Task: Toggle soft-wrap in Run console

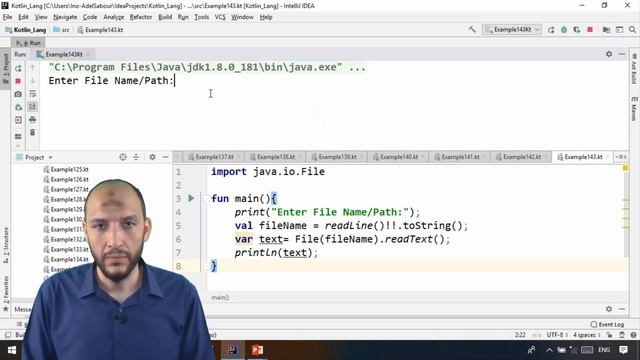Action: [33, 94]
